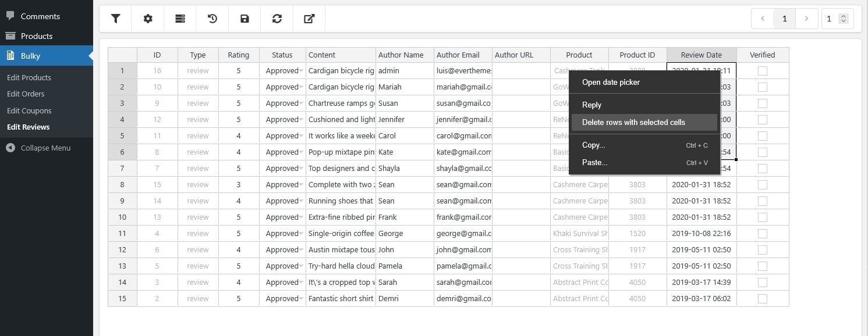Open the history icon

pyautogui.click(x=212, y=19)
